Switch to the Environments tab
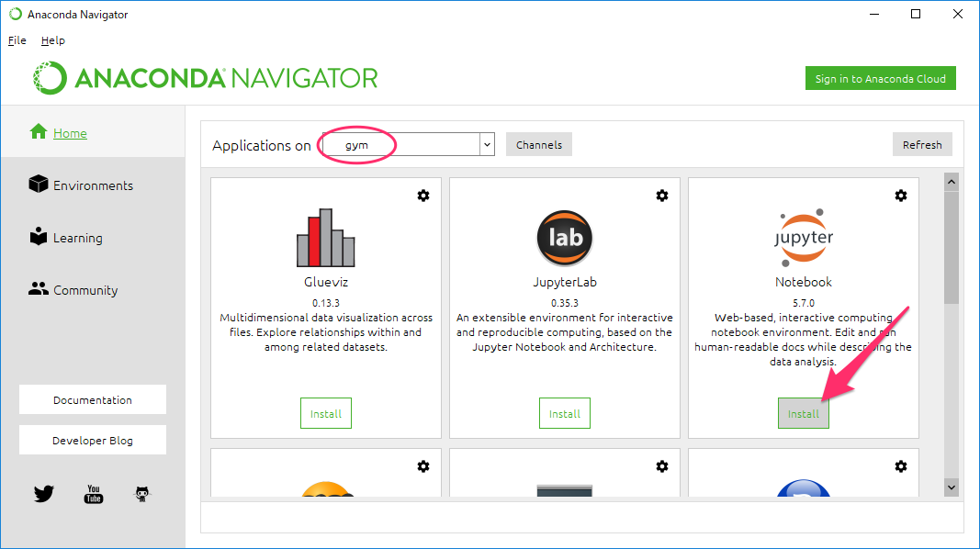 click(93, 185)
